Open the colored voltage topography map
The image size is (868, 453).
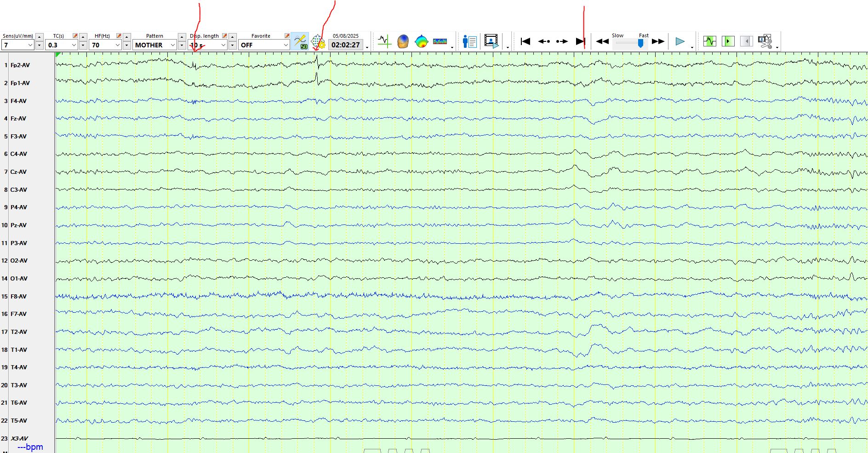coord(421,41)
